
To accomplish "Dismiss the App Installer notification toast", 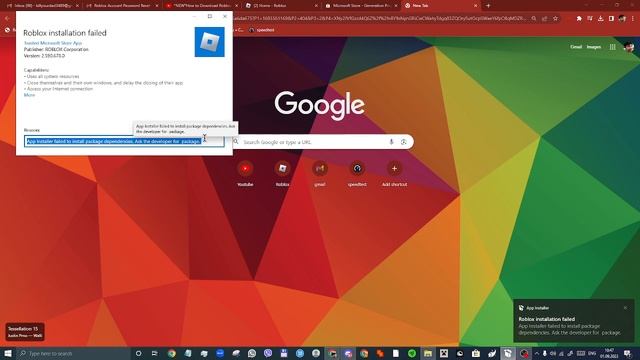I will point(625,308).
